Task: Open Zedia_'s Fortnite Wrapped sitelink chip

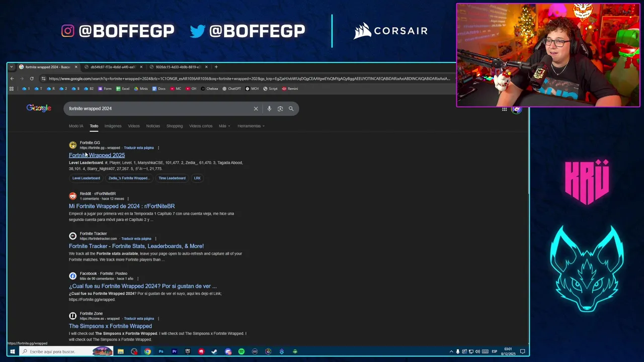Action: (128, 178)
